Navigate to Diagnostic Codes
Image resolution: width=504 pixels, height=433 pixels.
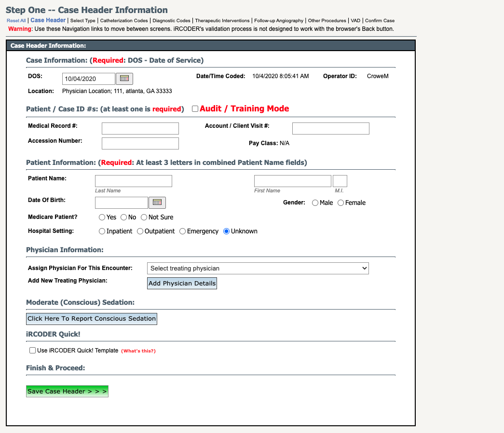tap(171, 21)
